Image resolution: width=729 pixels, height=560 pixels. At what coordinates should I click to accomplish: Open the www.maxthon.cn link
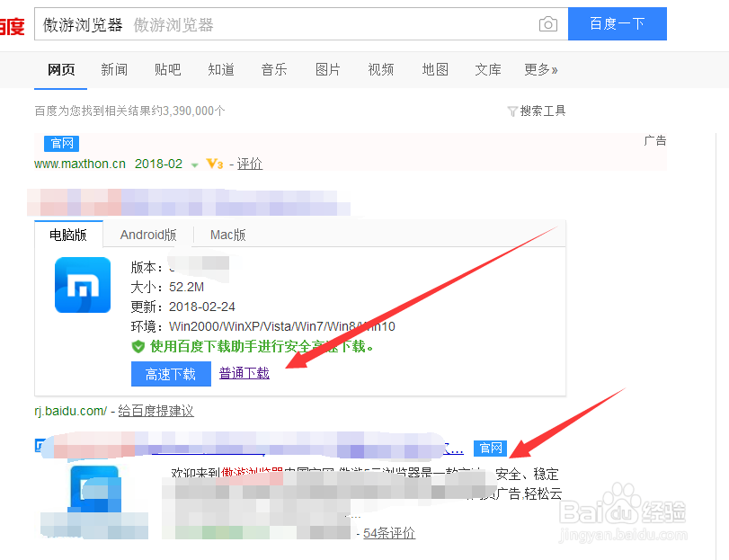[x=80, y=164]
